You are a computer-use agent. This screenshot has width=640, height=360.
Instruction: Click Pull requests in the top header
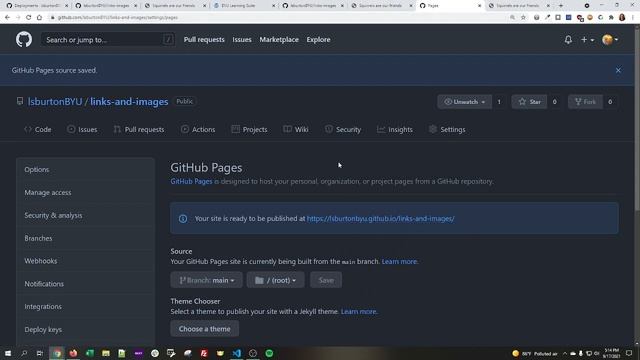(x=204, y=40)
